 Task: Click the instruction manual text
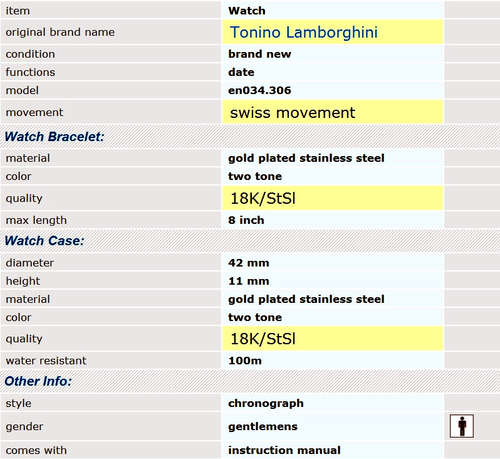click(284, 450)
